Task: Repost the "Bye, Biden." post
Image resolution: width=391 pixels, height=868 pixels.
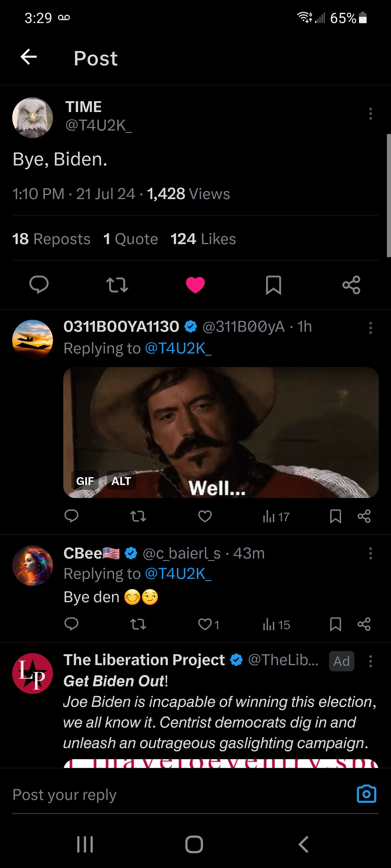Action: pos(117,285)
